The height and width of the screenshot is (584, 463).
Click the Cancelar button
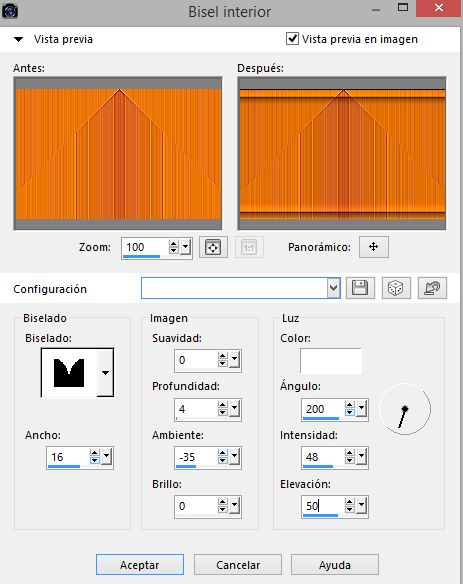pos(238,565)
